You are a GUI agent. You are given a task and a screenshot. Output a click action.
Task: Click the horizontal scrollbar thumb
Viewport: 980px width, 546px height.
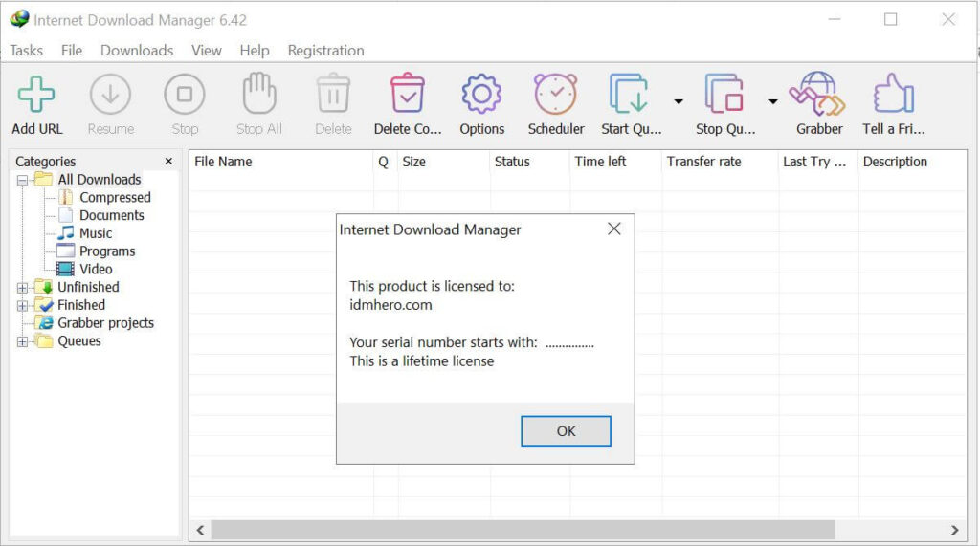tap(523, 531)
